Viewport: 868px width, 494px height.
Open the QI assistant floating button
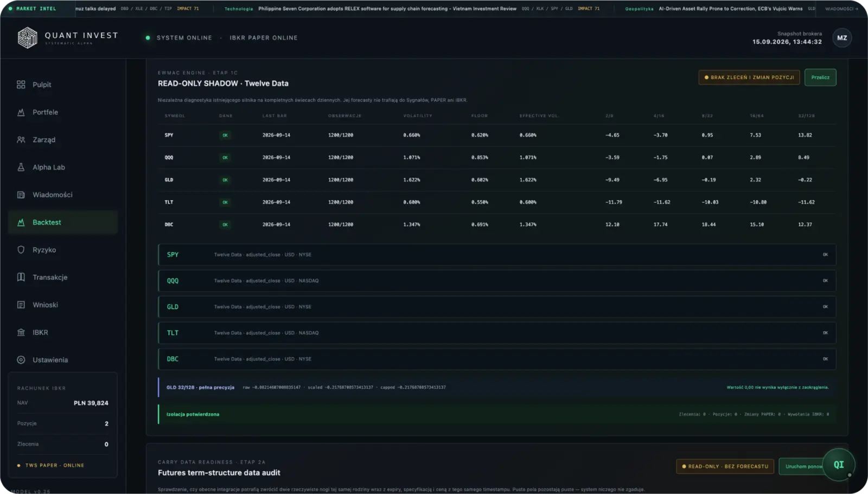[839, 465]
